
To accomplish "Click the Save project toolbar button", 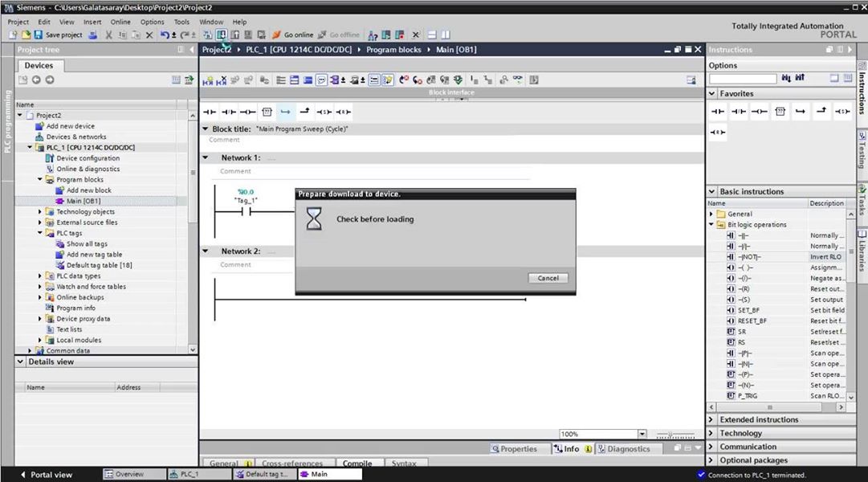I will click(x=58, y=35).
